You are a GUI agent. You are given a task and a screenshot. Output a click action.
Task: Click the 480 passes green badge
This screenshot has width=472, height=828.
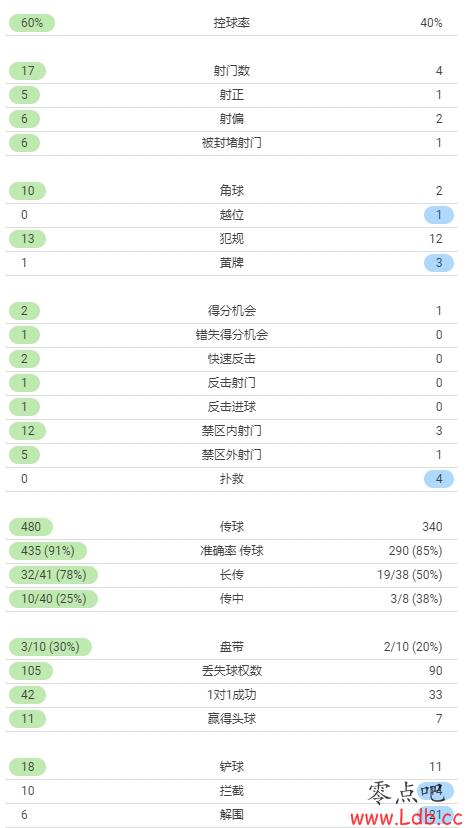[32, 526]
